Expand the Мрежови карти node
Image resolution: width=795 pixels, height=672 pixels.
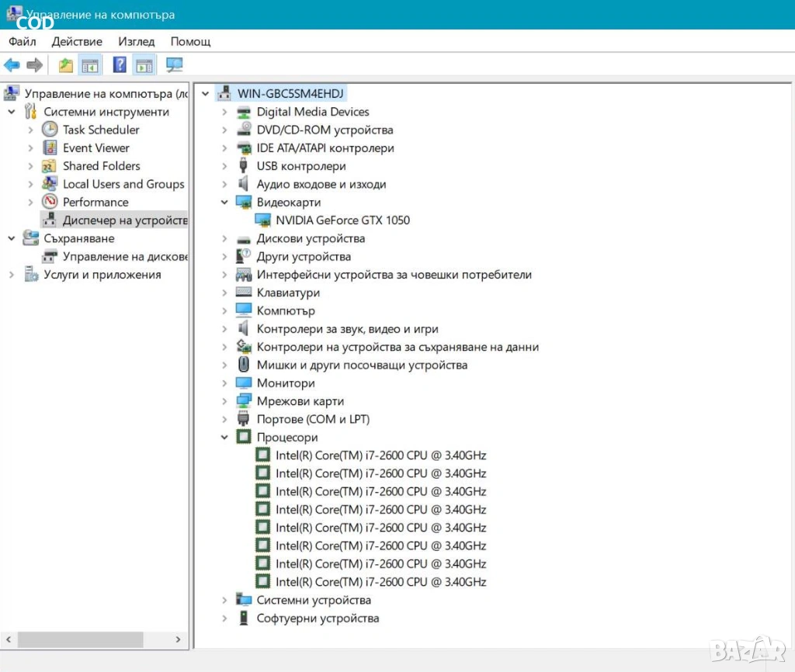[224, 401]
